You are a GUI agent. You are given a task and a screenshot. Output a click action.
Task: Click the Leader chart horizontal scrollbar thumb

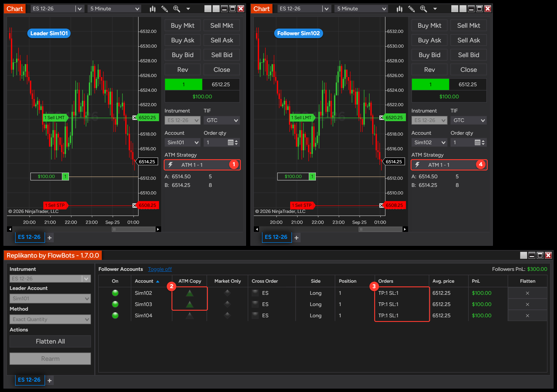(133, 229)
